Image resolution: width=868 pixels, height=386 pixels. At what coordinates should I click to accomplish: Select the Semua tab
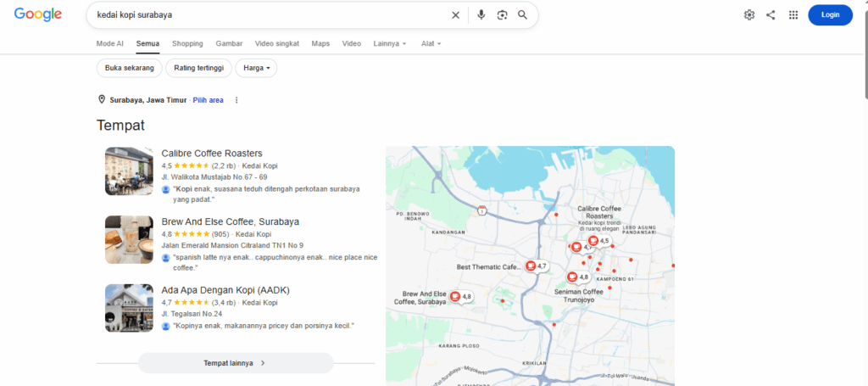pyautogui.click(x=147, y=44)
